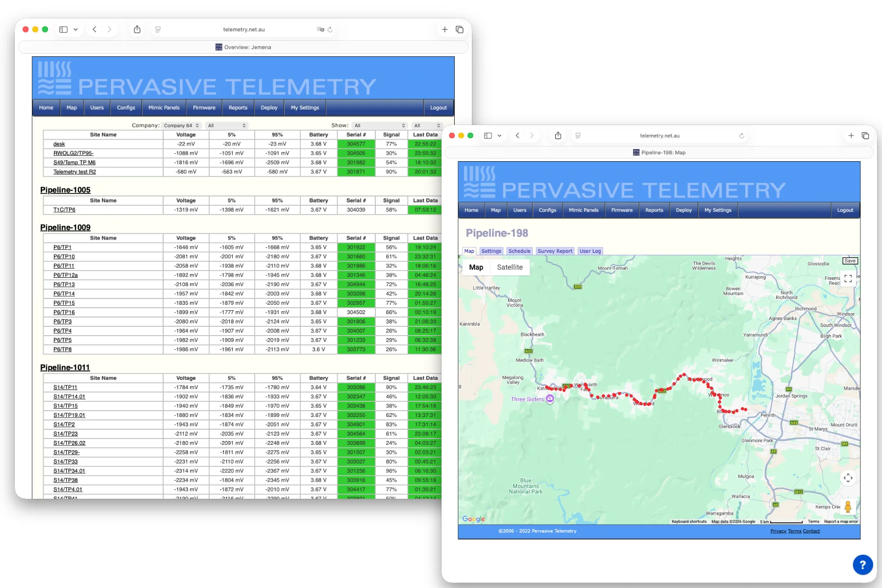Log out from the Pipeline-198 window

(x=845, y=210)
